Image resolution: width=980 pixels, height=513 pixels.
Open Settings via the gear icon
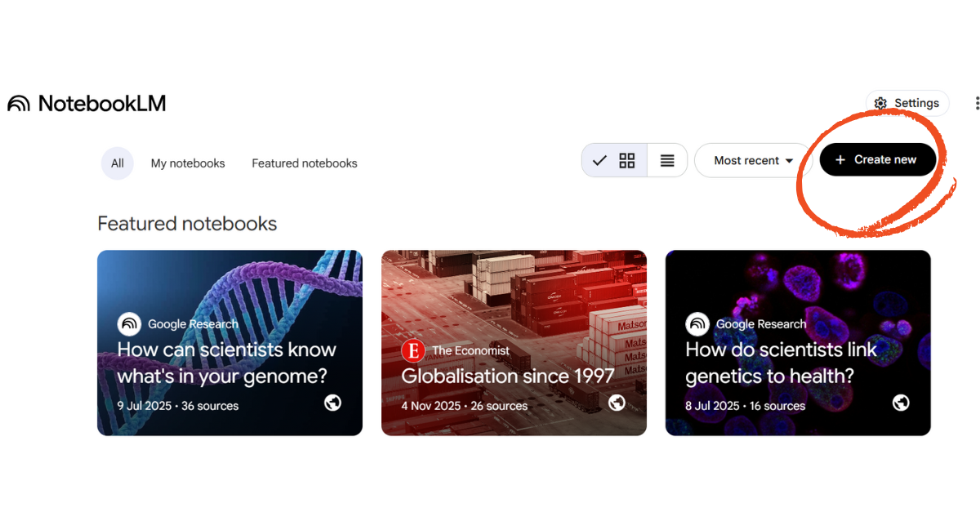click(x=880, y=103)
